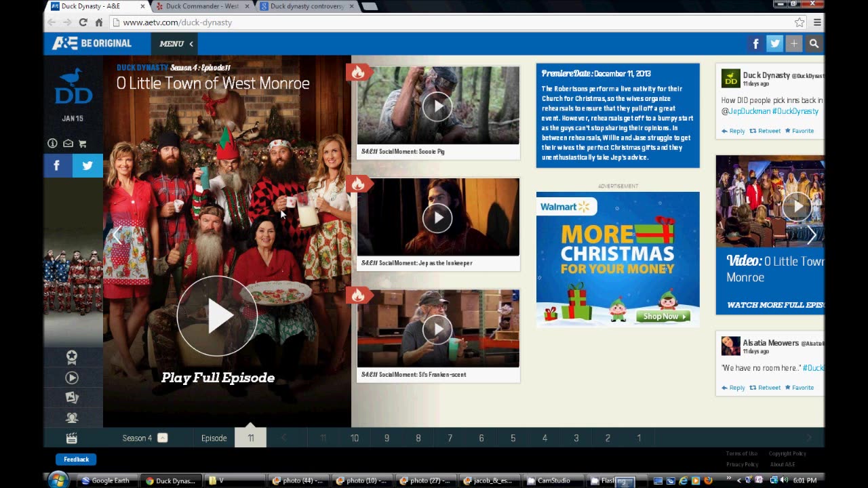Share on Facebook from the sidebar
Screen dimensions: 868x488
57,165
